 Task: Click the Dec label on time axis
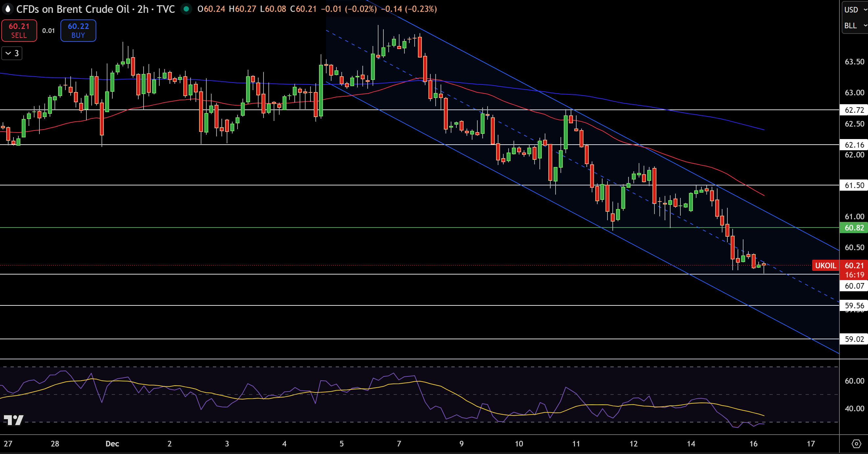click(112, 443)
